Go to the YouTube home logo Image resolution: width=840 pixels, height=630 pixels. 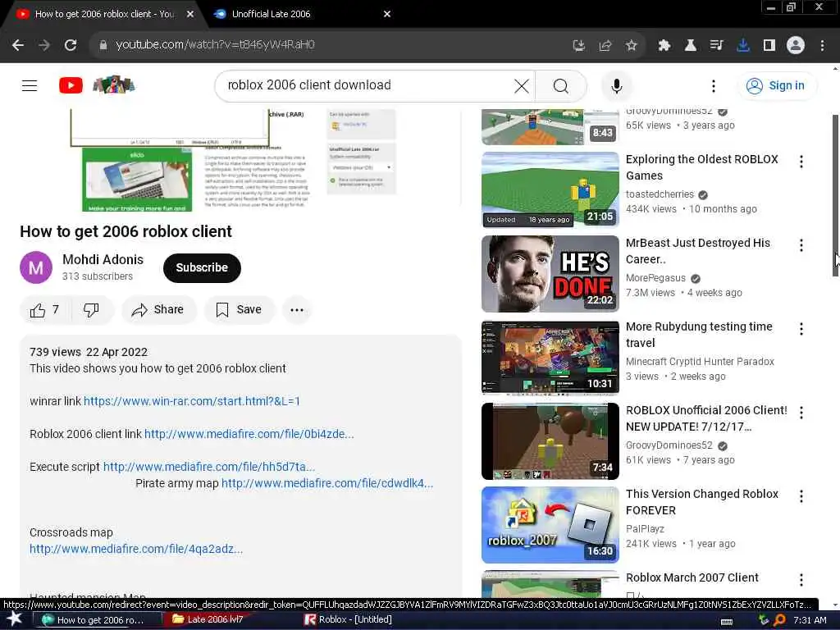(x=71, y=85)
